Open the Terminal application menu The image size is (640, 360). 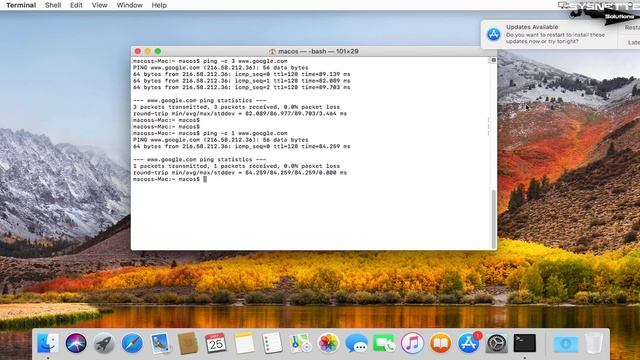click(21, 5)
